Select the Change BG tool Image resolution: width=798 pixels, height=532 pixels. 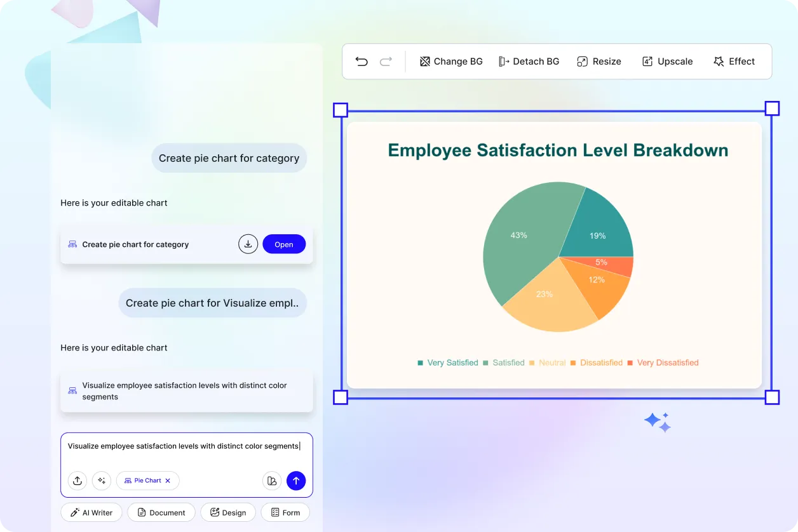[451, 62]
